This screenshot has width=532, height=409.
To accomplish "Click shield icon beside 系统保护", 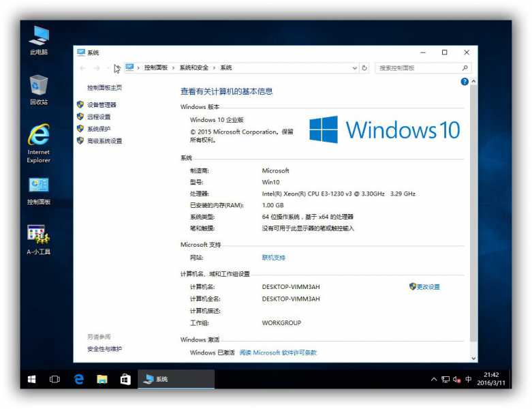I will [x=80, y=129].
